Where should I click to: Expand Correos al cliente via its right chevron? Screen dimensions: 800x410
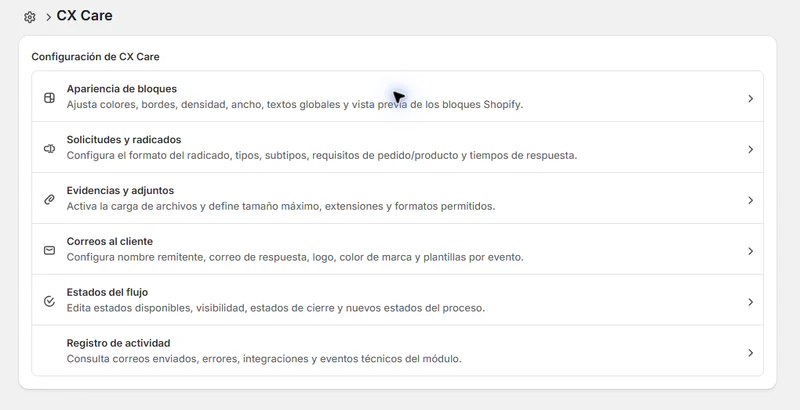tap(751, 251)
